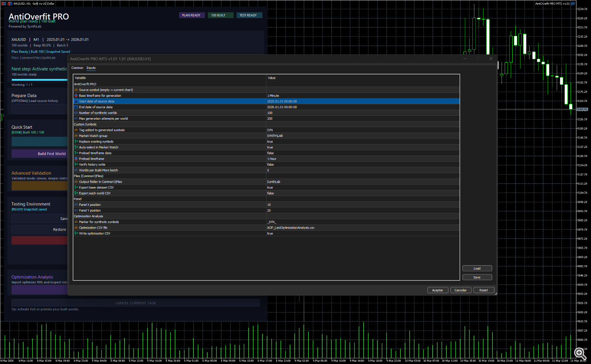Toggle the Write optimization CSV true value
591x364 pixels.
click(270, 234)
